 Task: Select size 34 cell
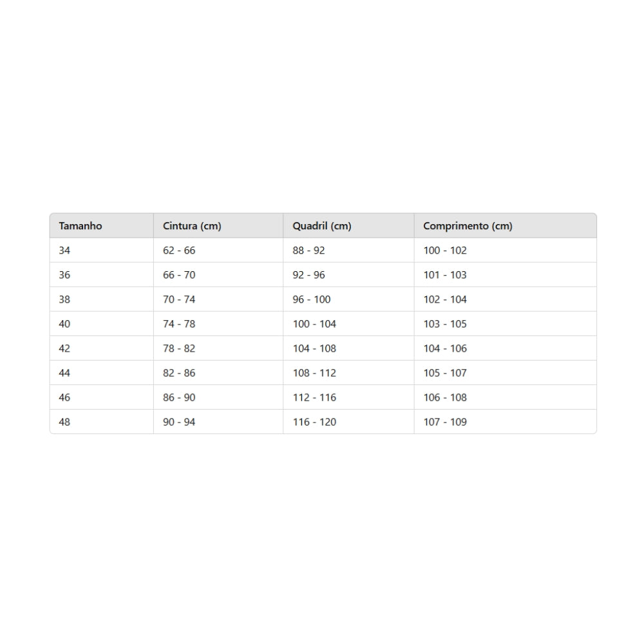(64, 251)
